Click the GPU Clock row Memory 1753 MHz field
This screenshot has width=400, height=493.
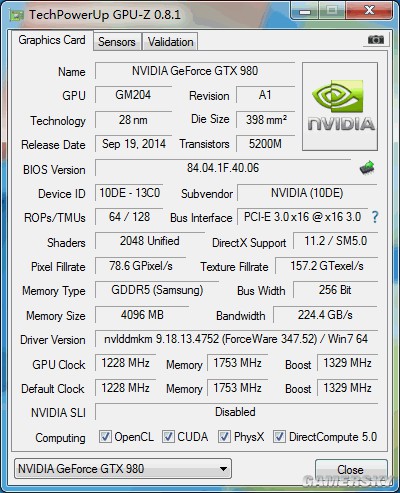pos(237,363)
